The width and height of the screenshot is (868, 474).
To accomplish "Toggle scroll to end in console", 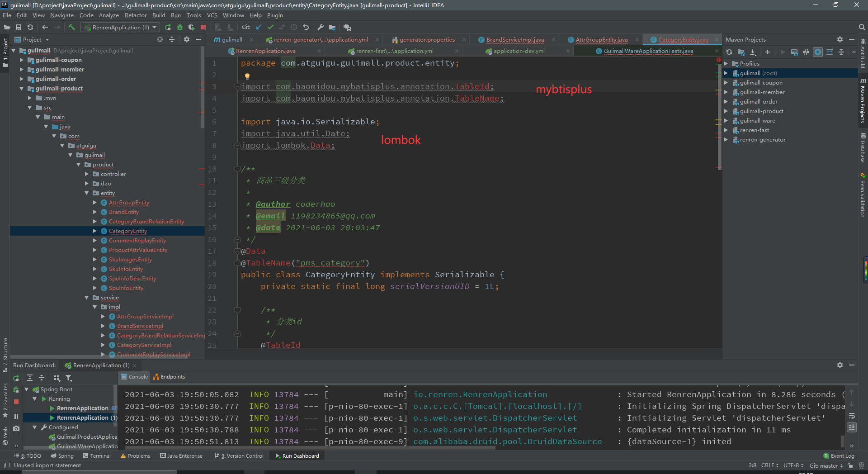I will click(852, 427).
